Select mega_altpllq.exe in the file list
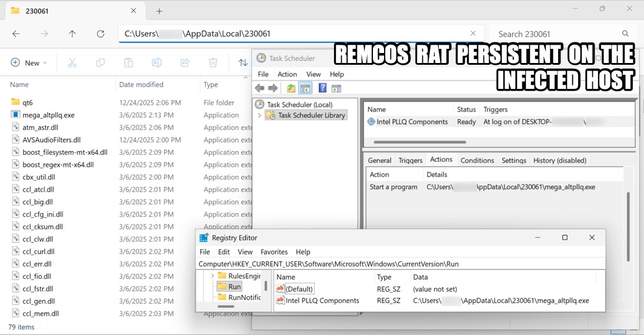This screenshot has height=335, width=644. [x=48, y=115]
